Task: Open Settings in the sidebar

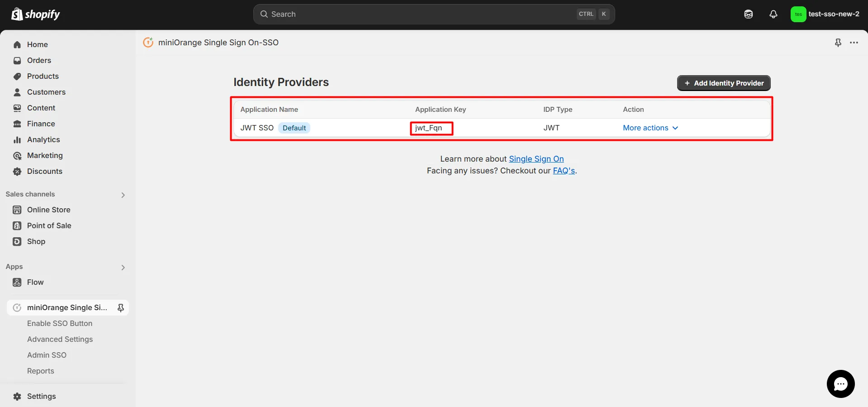Action: [41, 396]
